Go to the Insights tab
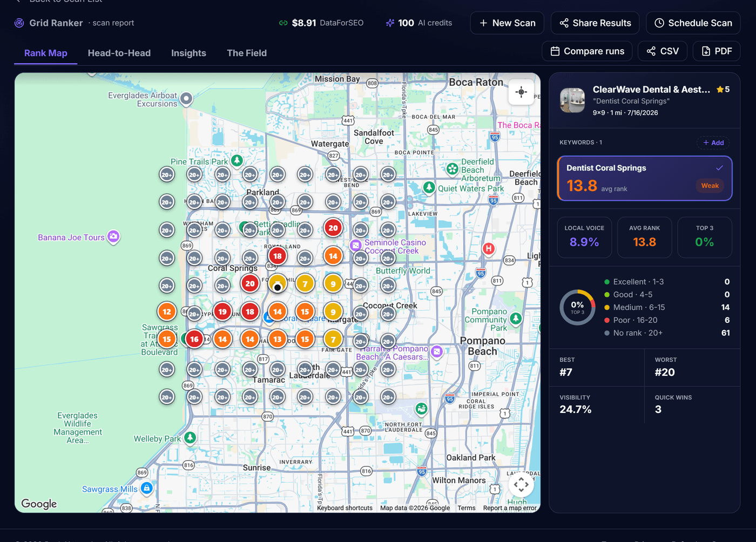This screenshot has width=756, height=542. [188, 53]
